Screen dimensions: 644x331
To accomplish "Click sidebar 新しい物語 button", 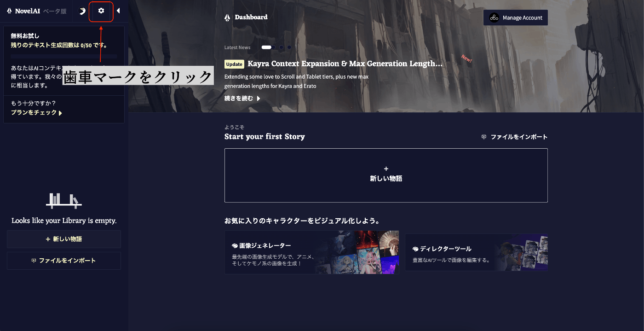I will [x=64, y=239].
